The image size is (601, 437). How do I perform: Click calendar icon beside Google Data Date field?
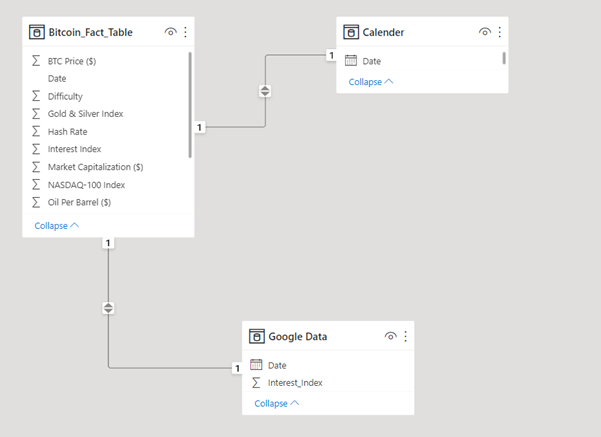pyautogui.click(x=256, y=365)
